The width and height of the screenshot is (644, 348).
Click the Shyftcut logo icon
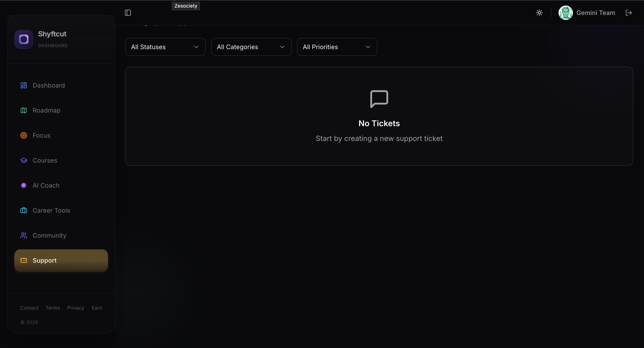coord(24,39)
